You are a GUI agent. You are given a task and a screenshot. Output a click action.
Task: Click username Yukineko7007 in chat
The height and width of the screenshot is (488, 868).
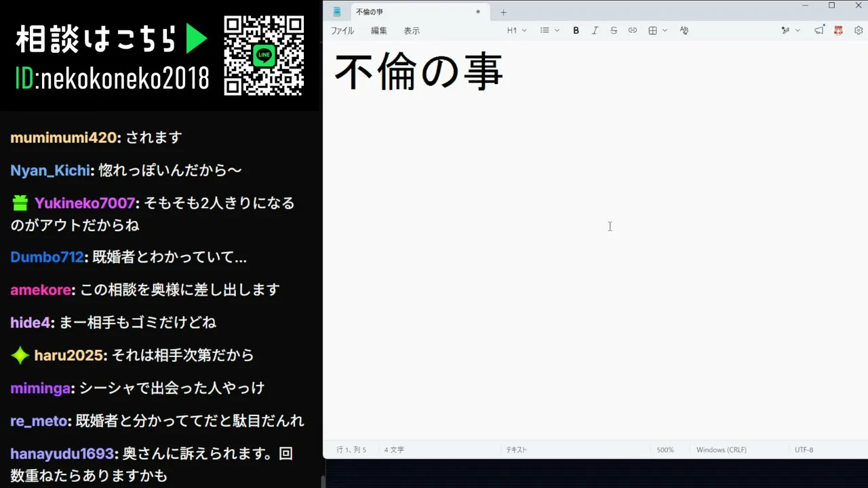point(85,203)
